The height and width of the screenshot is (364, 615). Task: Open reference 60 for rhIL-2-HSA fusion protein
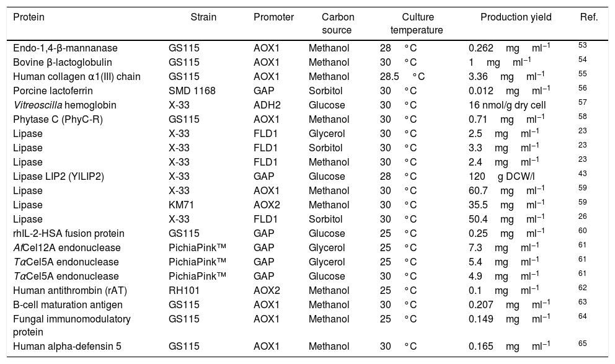click(582, 231)
